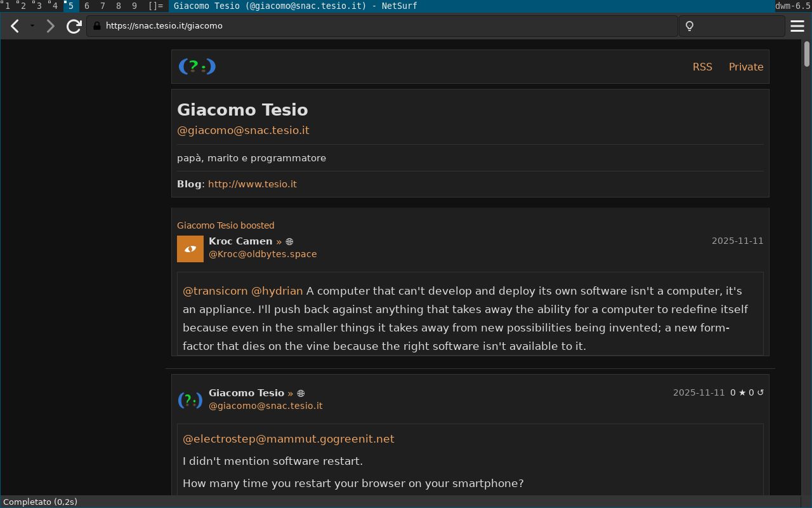Toggle the star favourite on Giacomo's post
812x508 pixels.
pyautogui.click(x=743, y=392)
